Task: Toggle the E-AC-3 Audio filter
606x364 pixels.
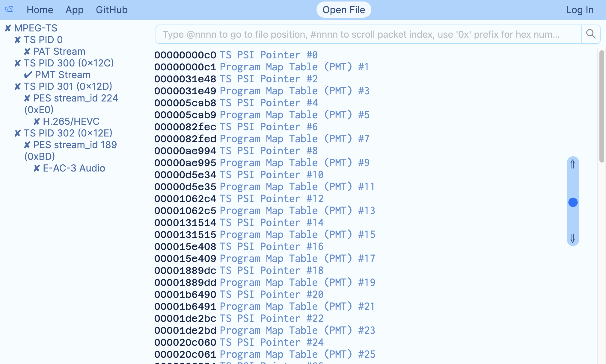Action: [37, 168]
